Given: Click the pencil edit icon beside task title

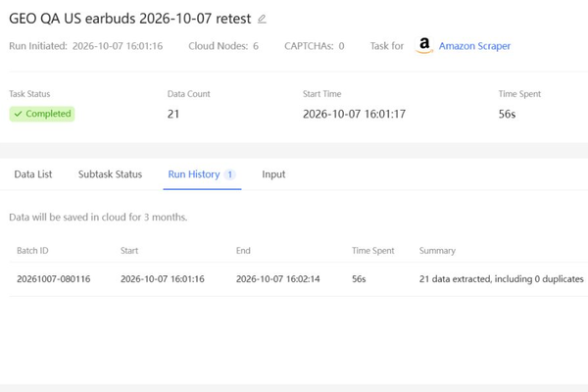Looking at the screenshot, I should click(x=262, y=19).
